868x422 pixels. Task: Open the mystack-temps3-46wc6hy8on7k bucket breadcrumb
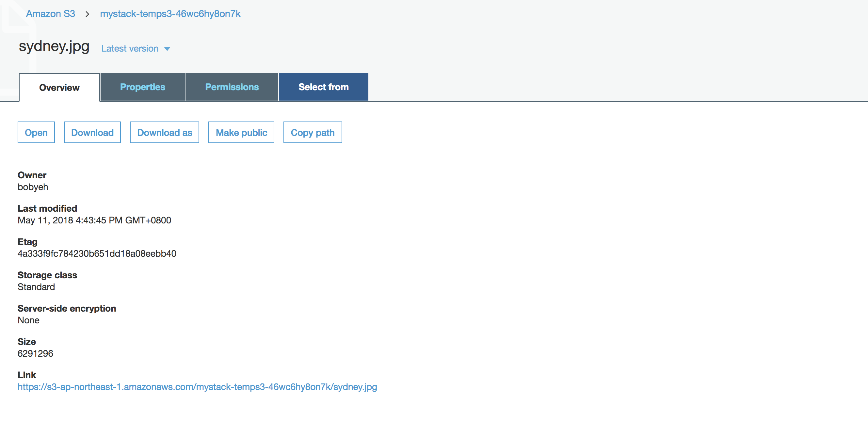pos(170,14)
